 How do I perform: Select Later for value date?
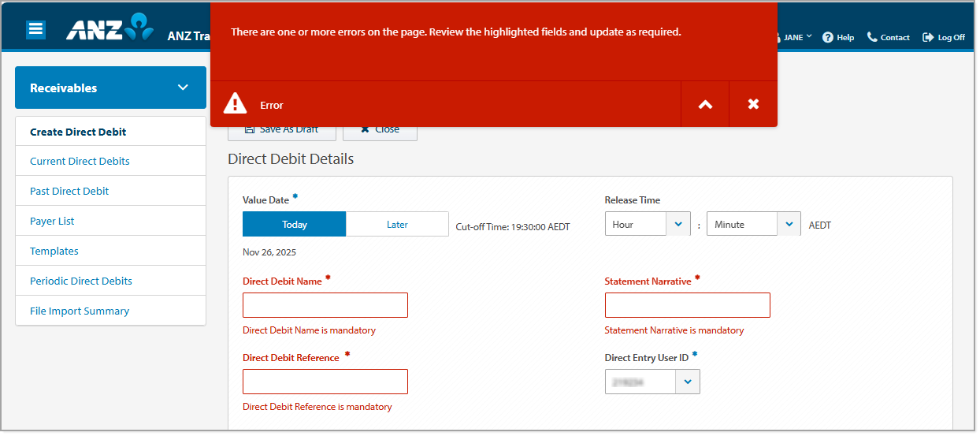pos(397,224)
